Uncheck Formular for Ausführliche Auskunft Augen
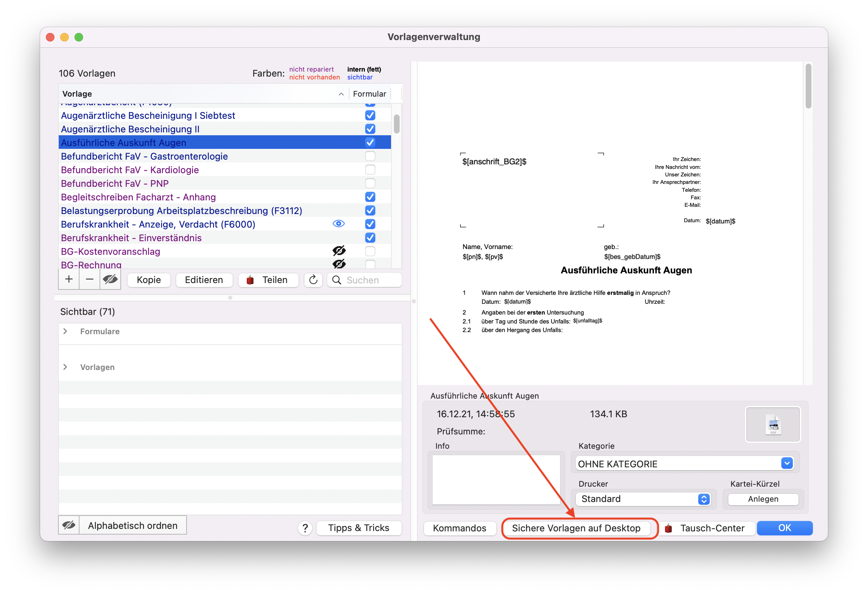Image resolution: width=868 pixels, height=594 pixels. click(370, 142)
